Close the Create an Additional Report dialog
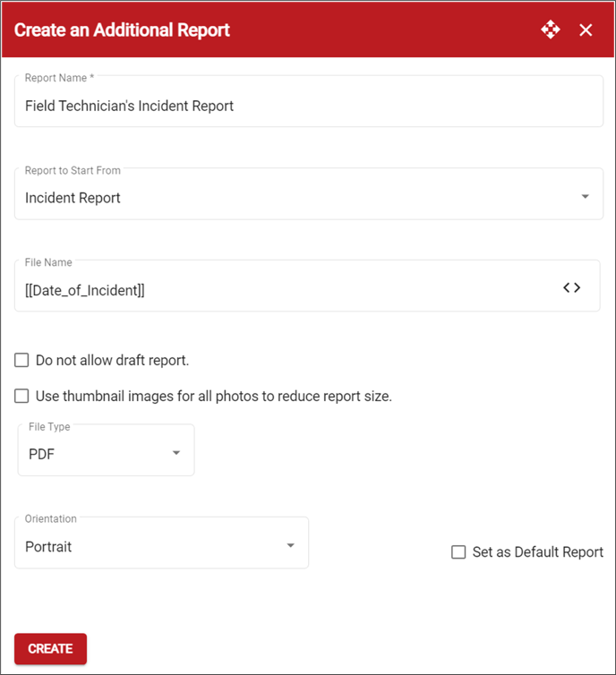This screenshot has width=616, height=675. (x=586, y=30)
